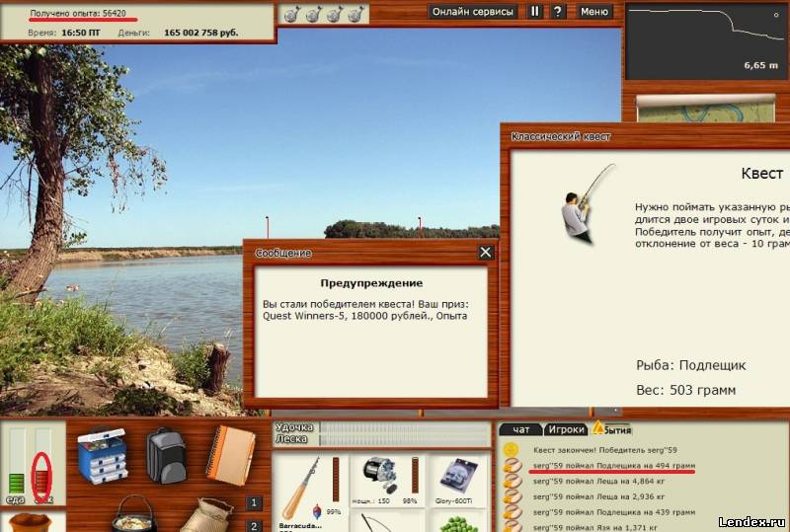The height and width of the screenshot is (532, 790).
Task: Select the green peas bait slot
Action: click(x=458, y=521)
